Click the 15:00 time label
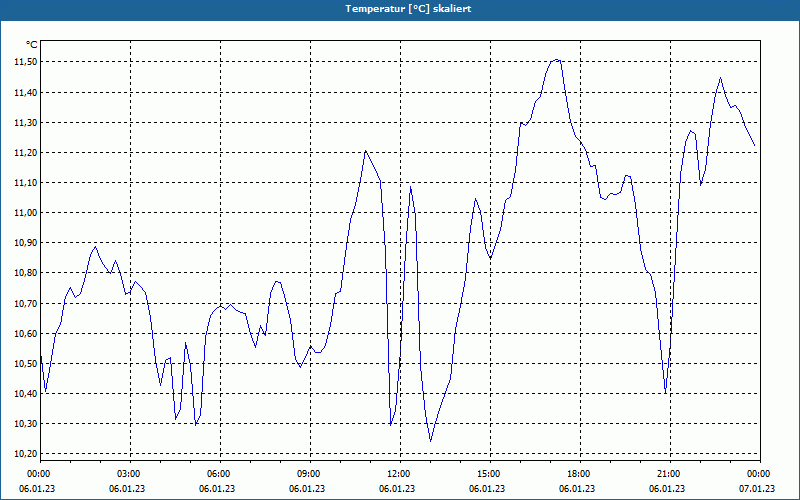Viewport: 800px width, 500px height. [490, 474]
